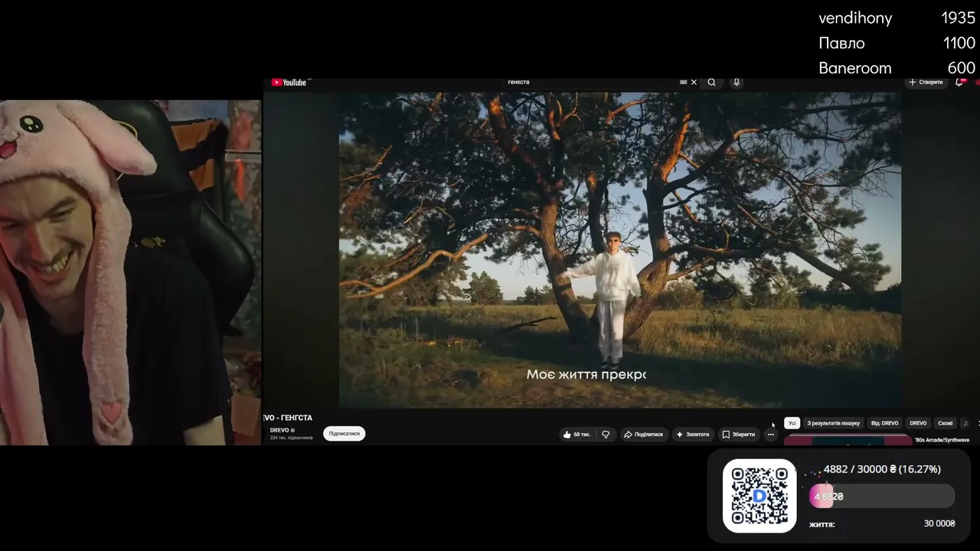Click the "234 тис. підписників" subscriber count
This screenshot has width=980, height=551.
pyautogui.click(x=291, y=438)
